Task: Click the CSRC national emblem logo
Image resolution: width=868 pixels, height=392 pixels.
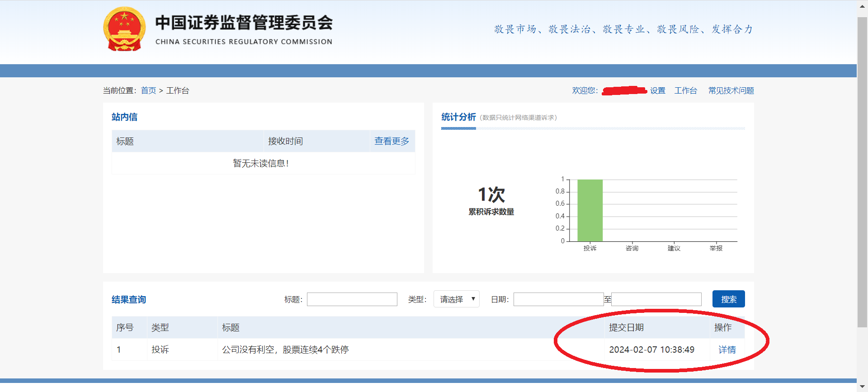Action: [124, 28]
